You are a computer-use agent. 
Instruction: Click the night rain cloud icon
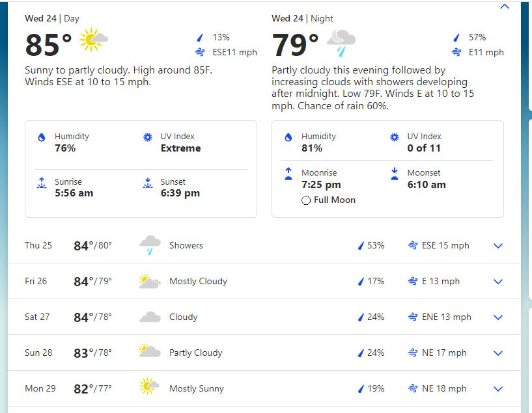(x=341, y=42)
